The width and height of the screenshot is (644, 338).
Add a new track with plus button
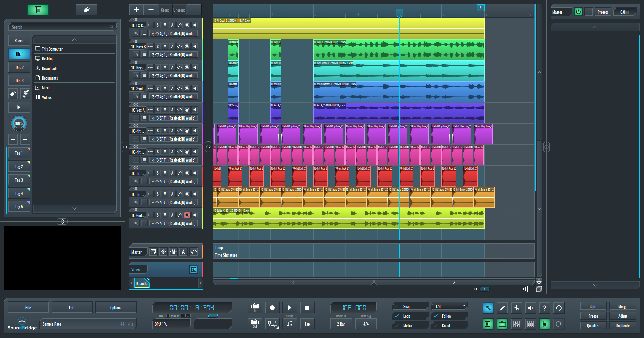tap(137, 10)
